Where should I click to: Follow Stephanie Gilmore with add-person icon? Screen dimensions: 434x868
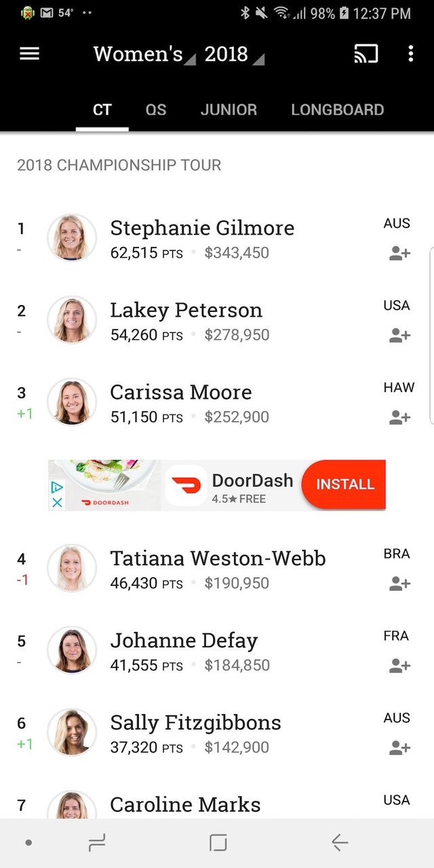[x=399, y=253]
